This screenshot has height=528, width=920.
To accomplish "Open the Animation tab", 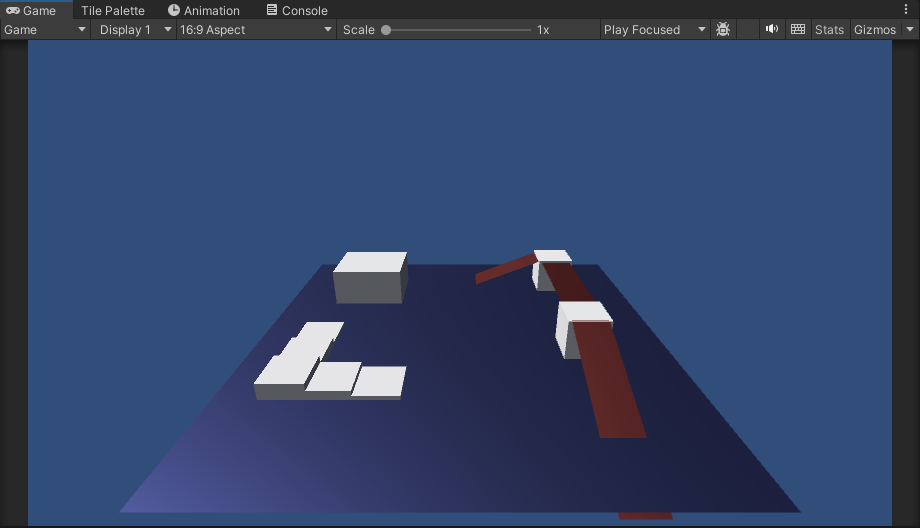I will (204, 10).
